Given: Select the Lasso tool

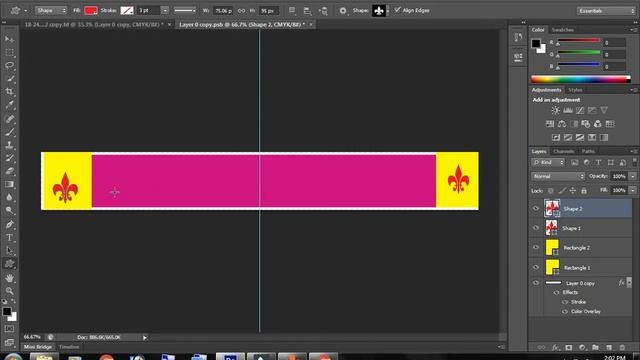Looking at the screenshot, I should click(9, 65).
